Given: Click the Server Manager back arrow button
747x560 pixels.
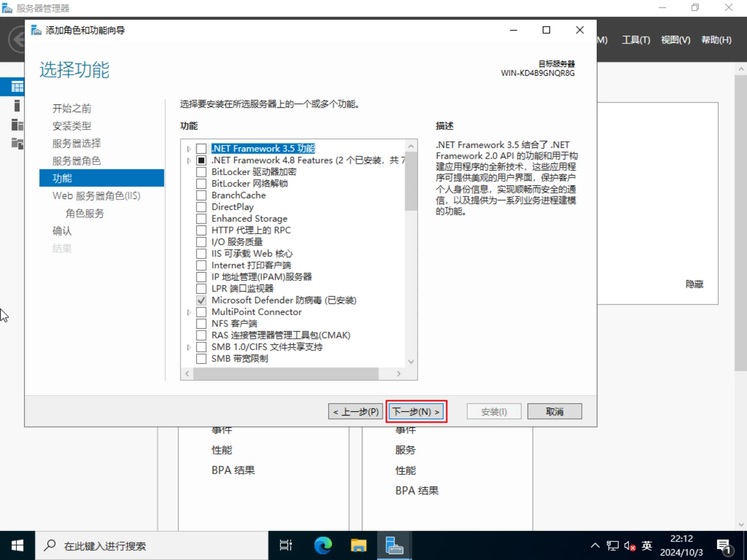Looking at the screenshot, I should [18, 40].
